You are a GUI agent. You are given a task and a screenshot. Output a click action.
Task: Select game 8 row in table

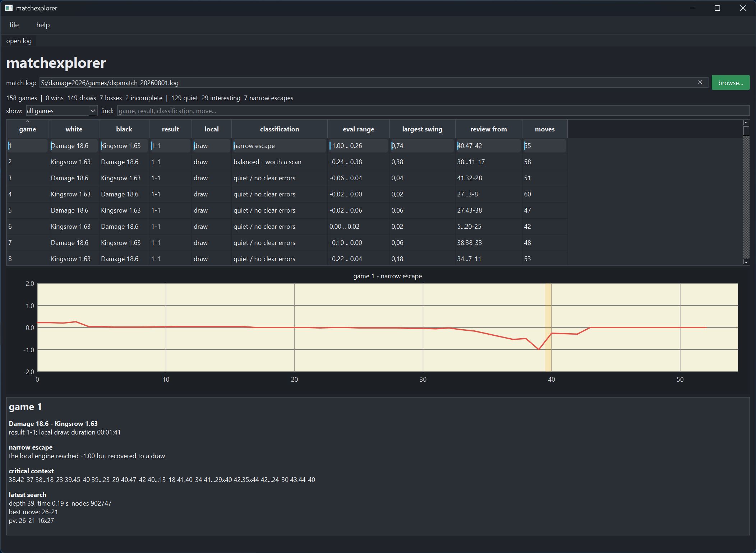pos(287,259)
